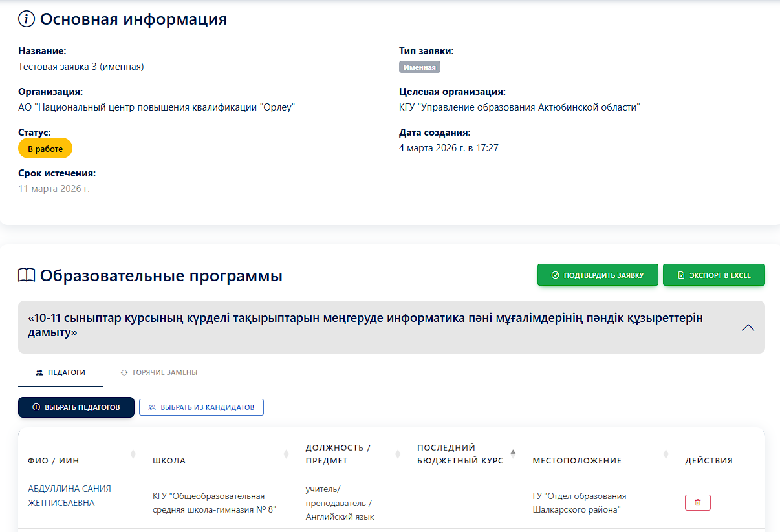Click the info icon beside Основная информация
Image resolution: width=780 pixels, height=532 pixels.
[26, 19]
